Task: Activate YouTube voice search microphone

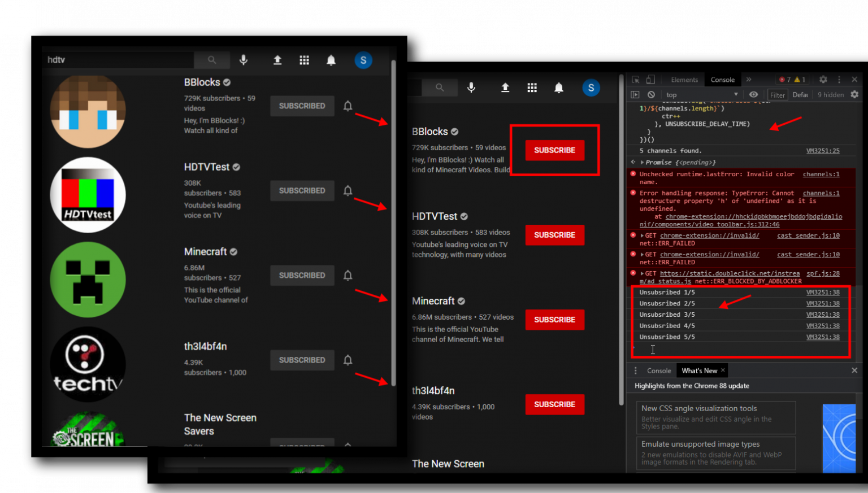Action: pyautogui.click(x=243, y=60)
